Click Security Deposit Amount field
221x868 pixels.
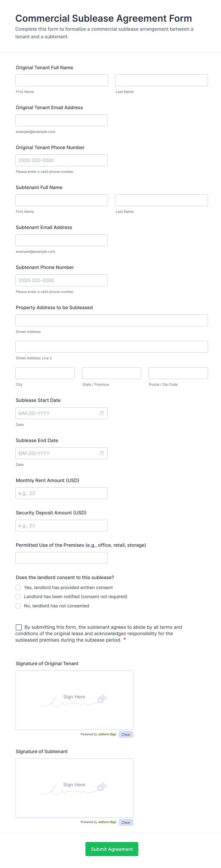(x=61, y=525)
